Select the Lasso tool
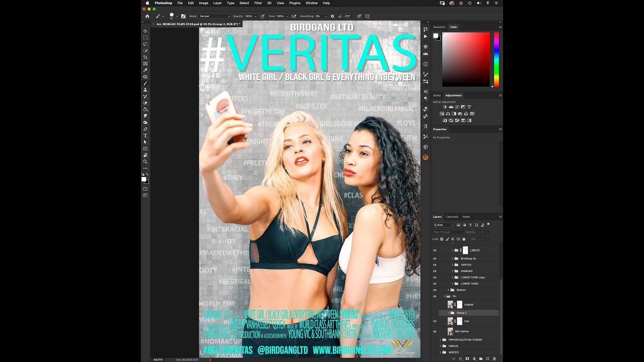This screenshot has height=362, width=644. click(145, 44)
